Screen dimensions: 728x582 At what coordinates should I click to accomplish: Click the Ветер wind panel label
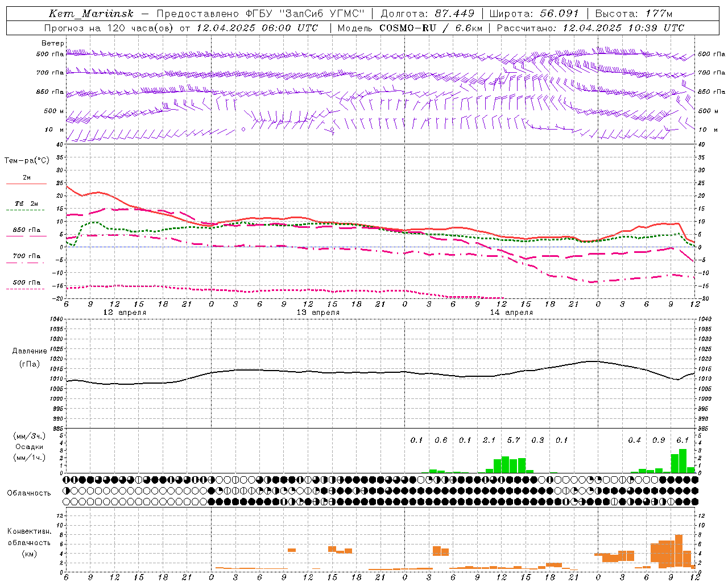(52, 43)
